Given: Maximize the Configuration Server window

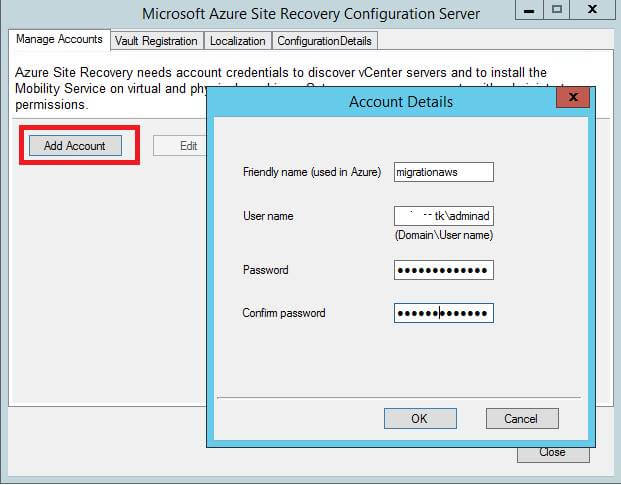Looking at the screenshot, I should pyautogui.click(x=556, y=10).
